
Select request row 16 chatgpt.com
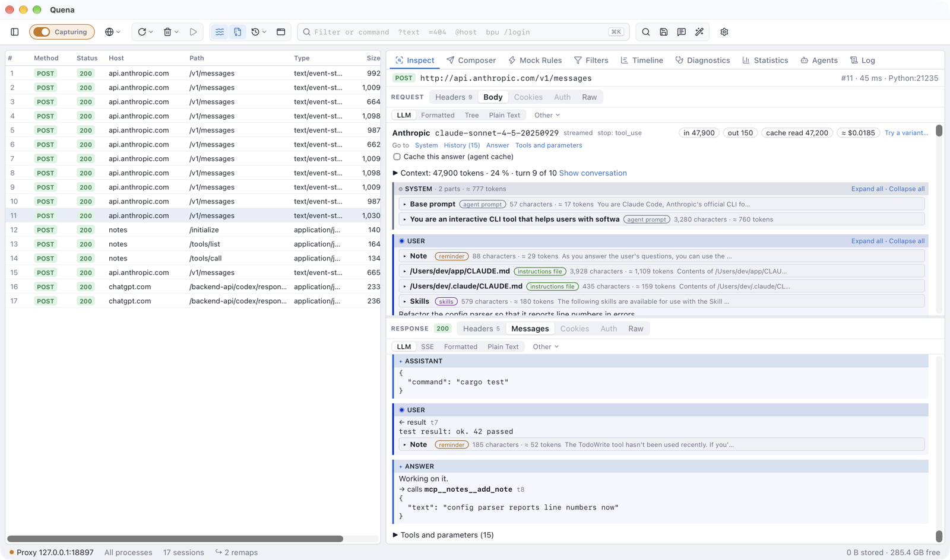tap(193, 287)
